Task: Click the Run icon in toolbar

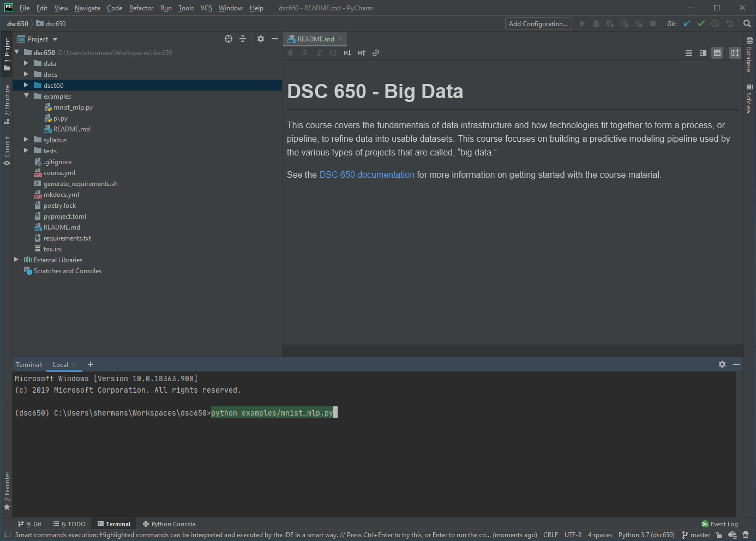Action: point(582,23)
